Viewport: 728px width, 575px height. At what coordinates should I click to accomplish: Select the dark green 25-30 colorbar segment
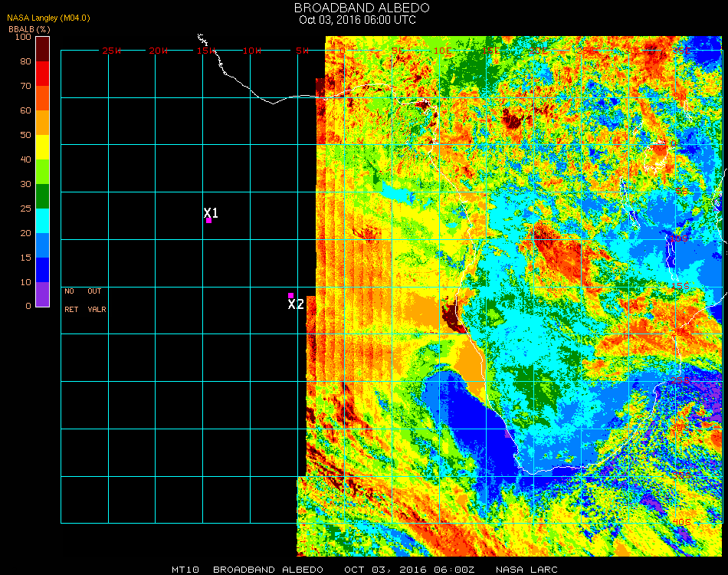(42, 196)
